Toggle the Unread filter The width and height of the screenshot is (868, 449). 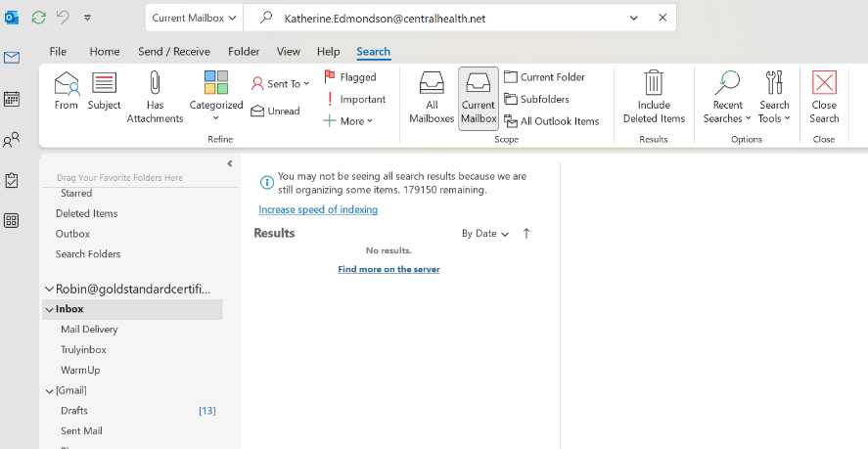[275, 111]
